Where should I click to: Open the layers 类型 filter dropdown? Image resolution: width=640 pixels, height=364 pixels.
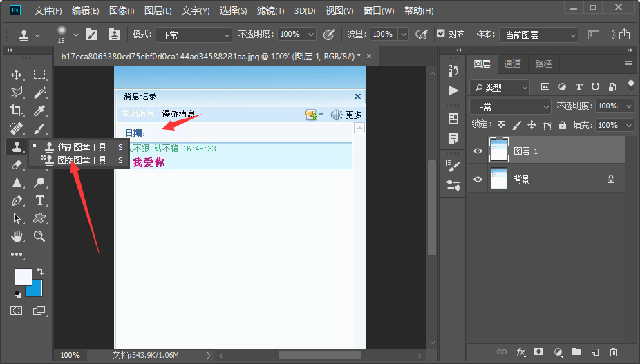500,87
